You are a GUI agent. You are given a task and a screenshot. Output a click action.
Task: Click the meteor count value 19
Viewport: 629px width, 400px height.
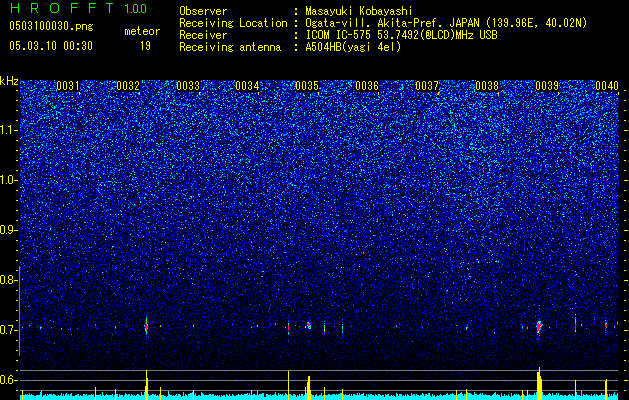tap(145, 46)
